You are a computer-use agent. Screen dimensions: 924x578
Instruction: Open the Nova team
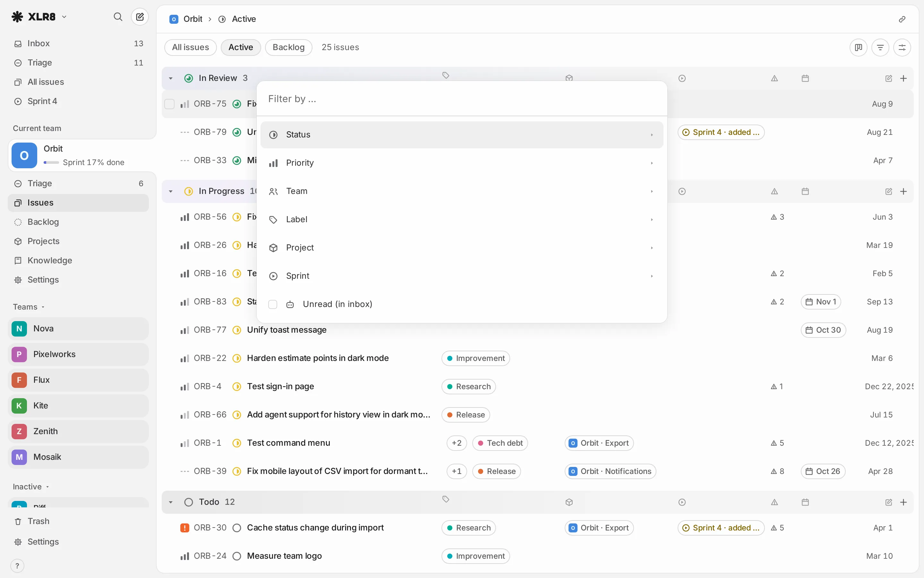(78, 329)
